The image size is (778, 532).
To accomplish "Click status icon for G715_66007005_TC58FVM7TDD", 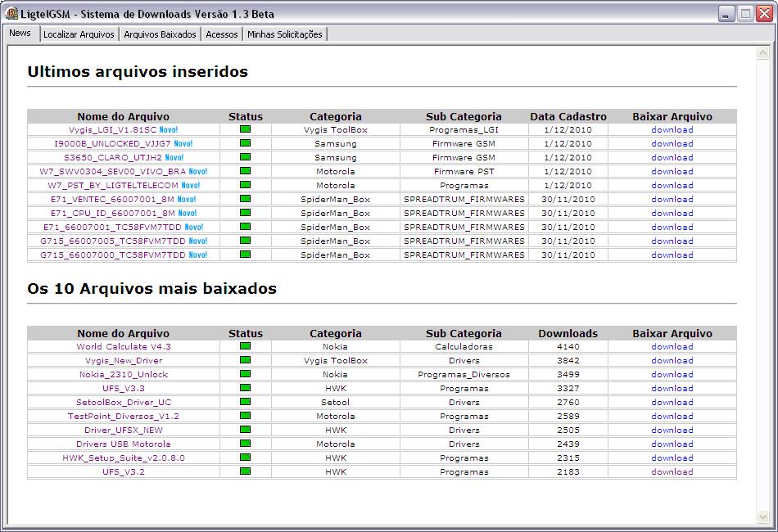I will [245, 241].
